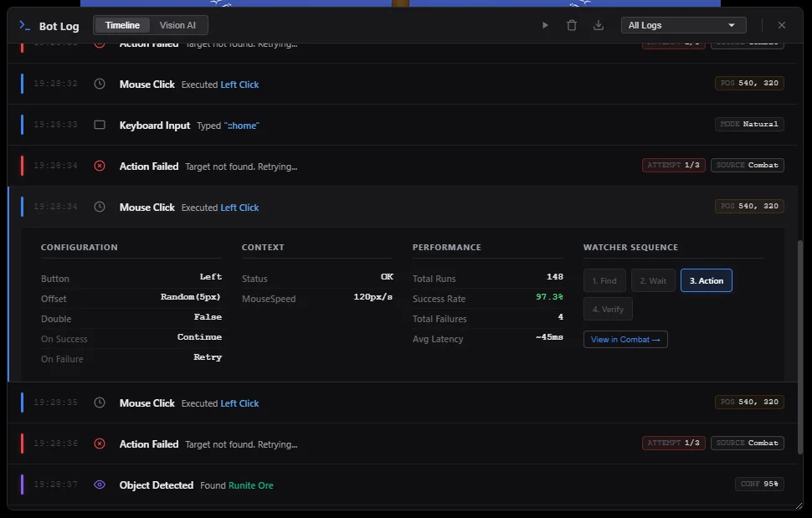Click the ATTEMPT 1/3 badge on the 19:28:34 row
This screenshot has height=518, width=812.
[x=673, y=165]
